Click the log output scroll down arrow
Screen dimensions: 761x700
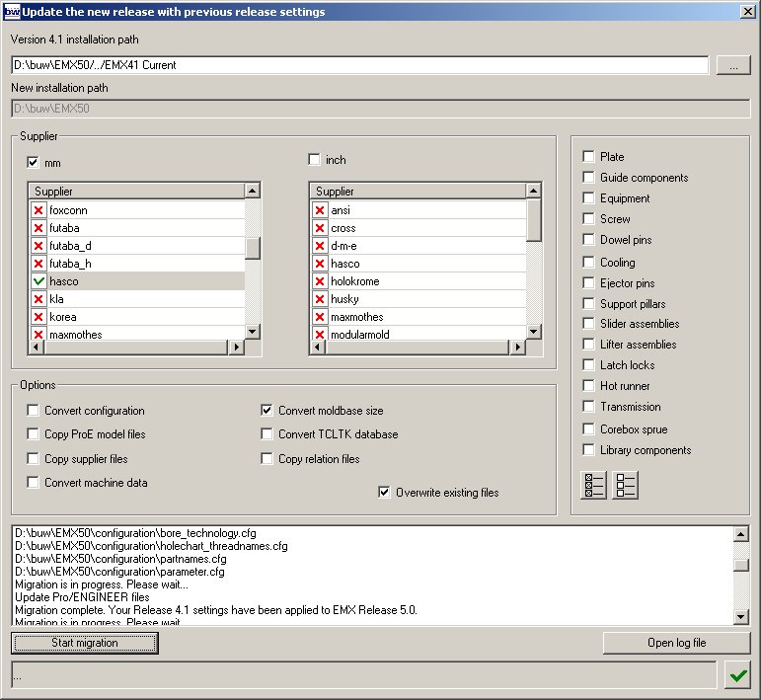click(x=741, y=617)
